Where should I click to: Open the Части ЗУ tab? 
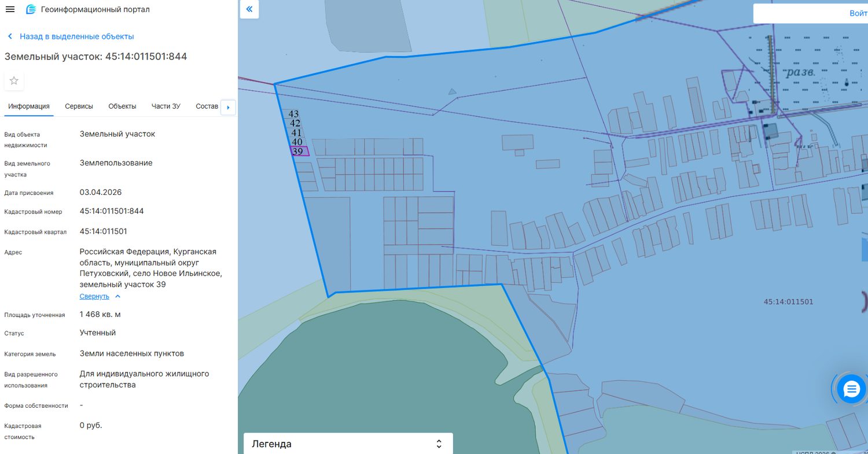(166, 106)
